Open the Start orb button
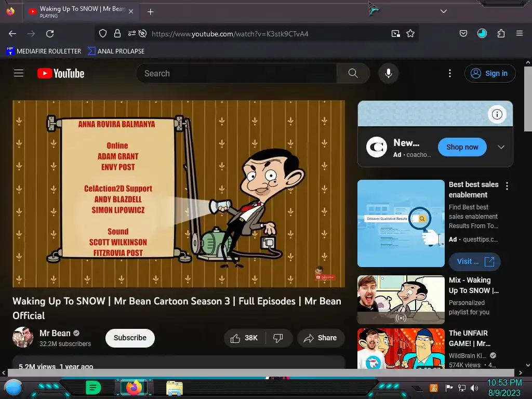The width and height of the screenshot is (532, 399). 14,388
